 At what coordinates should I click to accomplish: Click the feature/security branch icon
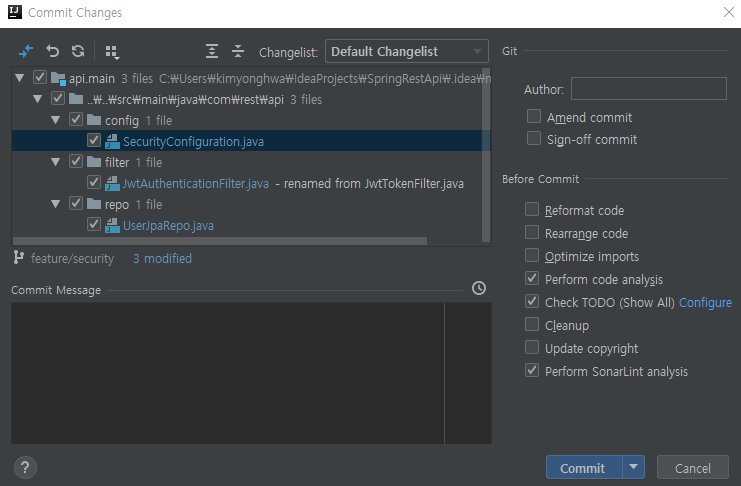[x=18, y=258]
